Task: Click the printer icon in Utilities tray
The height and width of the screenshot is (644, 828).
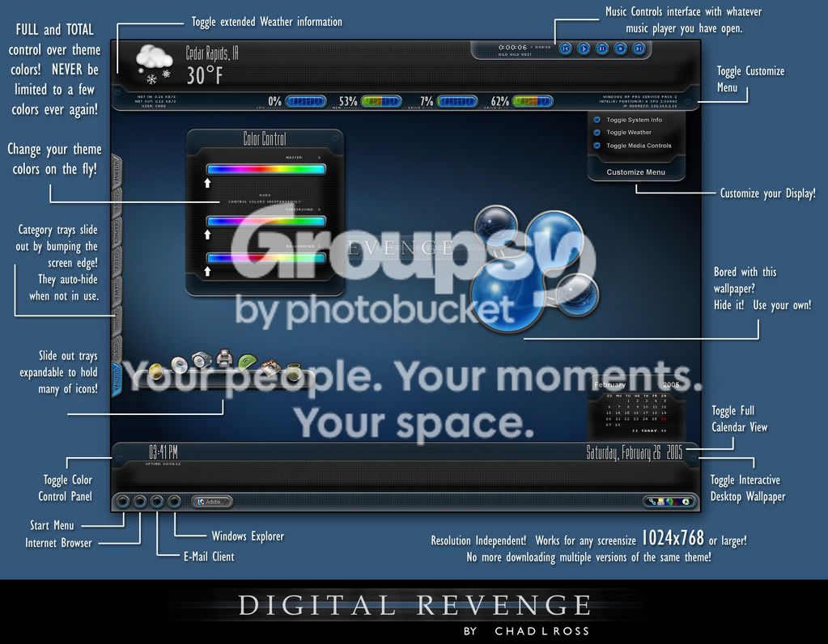Action: pyautogui.click(x=225, y=358)
